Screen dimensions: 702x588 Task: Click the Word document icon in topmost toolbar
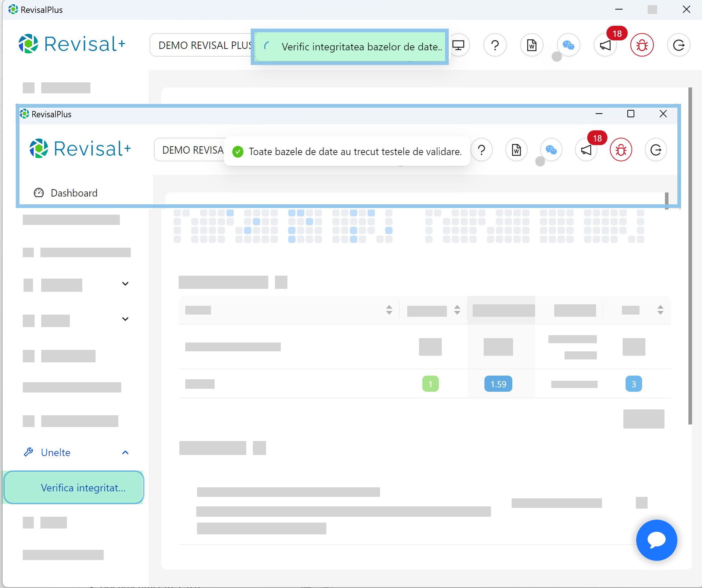(x=532, y=45)
